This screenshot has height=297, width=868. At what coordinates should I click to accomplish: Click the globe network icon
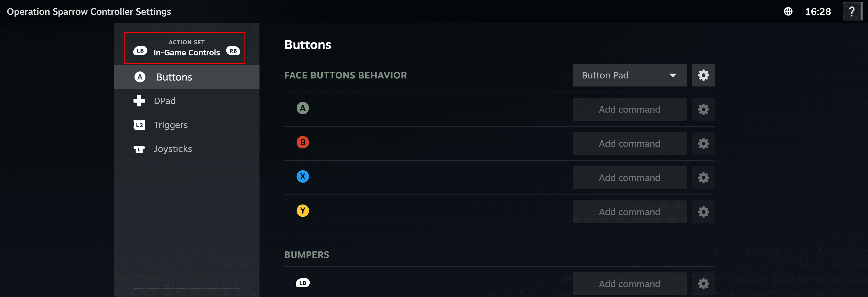tap(788, 11)
